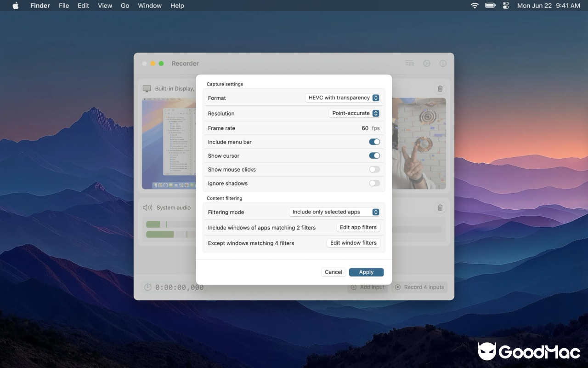
Task: Apply the capture settings
Action: coord(366,272)
